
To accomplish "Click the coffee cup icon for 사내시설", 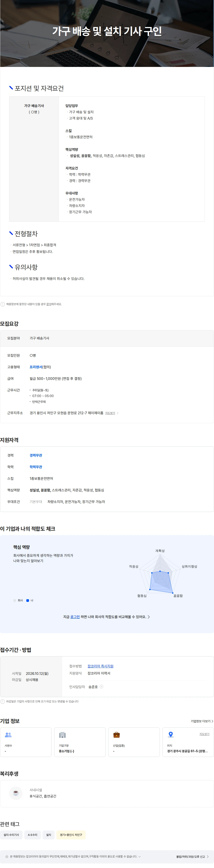I will pos(15,793).
